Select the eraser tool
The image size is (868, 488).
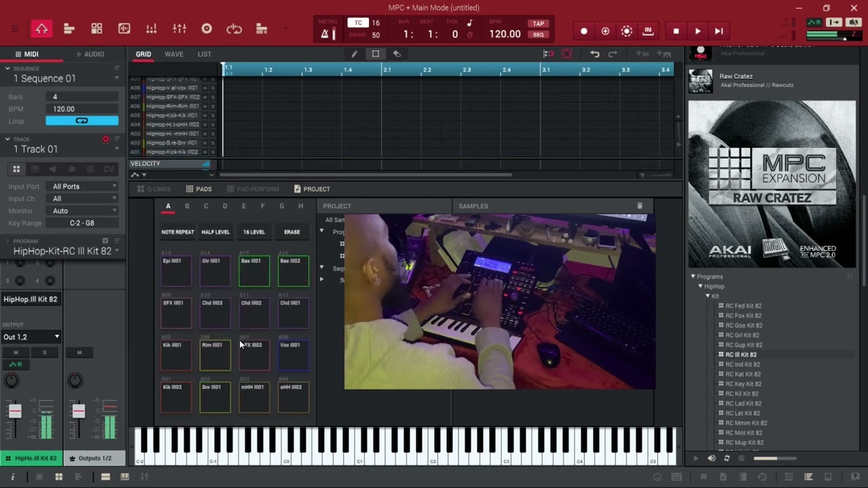tap(397, 54)
